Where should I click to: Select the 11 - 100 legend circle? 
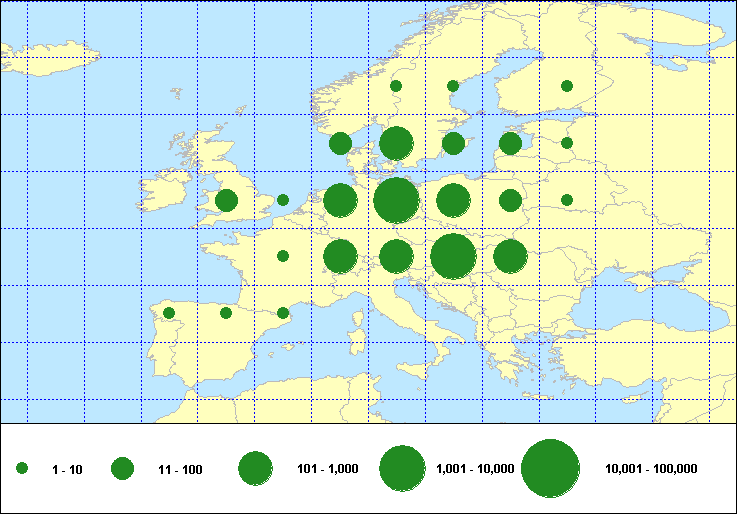click(123, 468)
